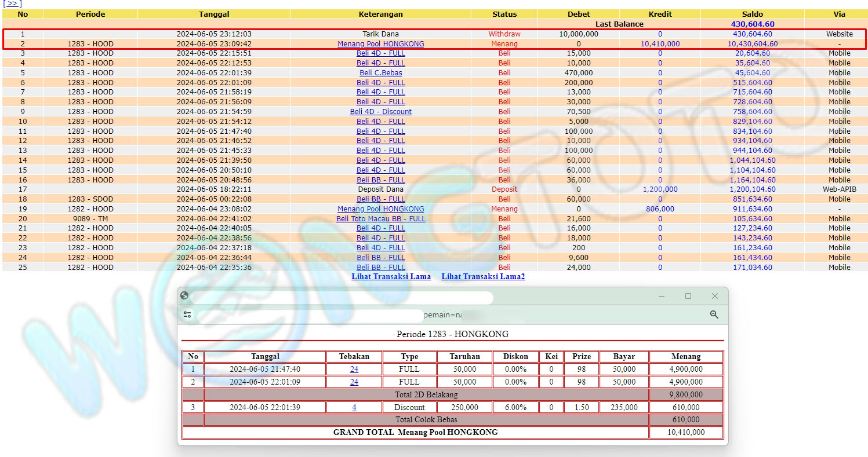Open the Beli C.Bebas transaction link
Screen dimensions: 868x457
(380, 73)
